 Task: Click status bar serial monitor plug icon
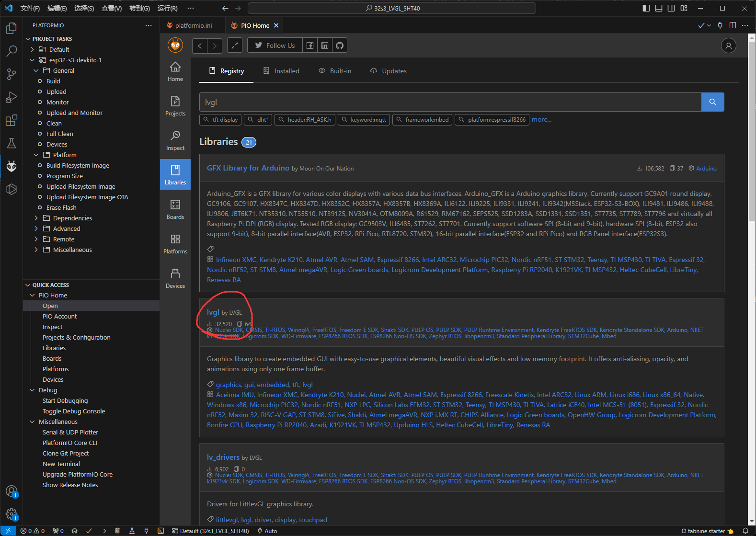pos(146,531)
